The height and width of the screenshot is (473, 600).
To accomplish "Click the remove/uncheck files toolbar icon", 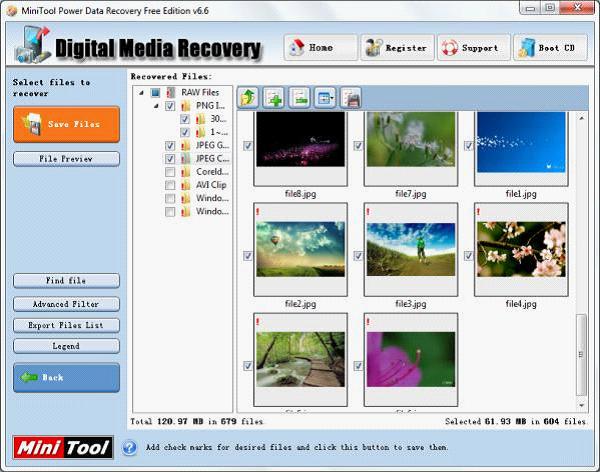I will pos(299,98).
